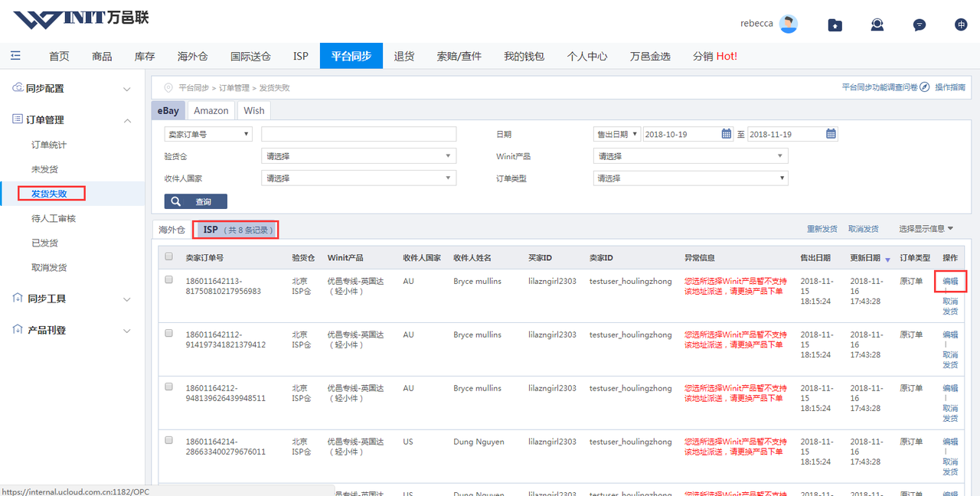
Task: Open the 操作指南 link
Action: click(950, 87)
